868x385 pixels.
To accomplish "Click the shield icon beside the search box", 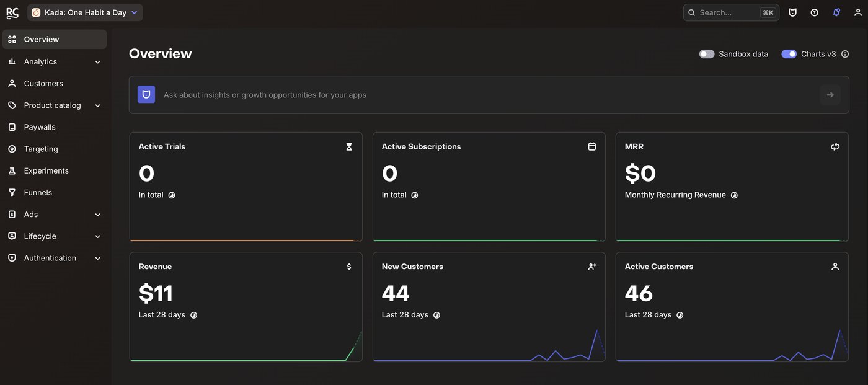I will pyautogui.click(x=792, y=12).
